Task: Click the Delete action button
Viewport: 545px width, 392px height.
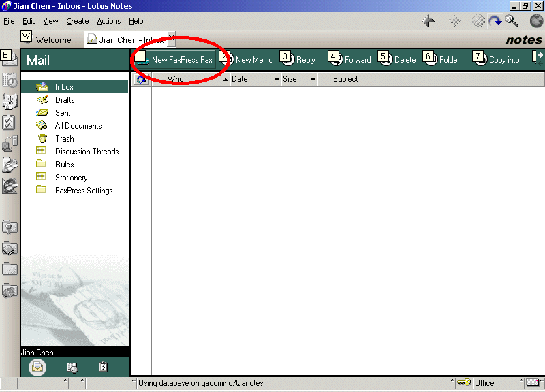Action: point(397,59)
